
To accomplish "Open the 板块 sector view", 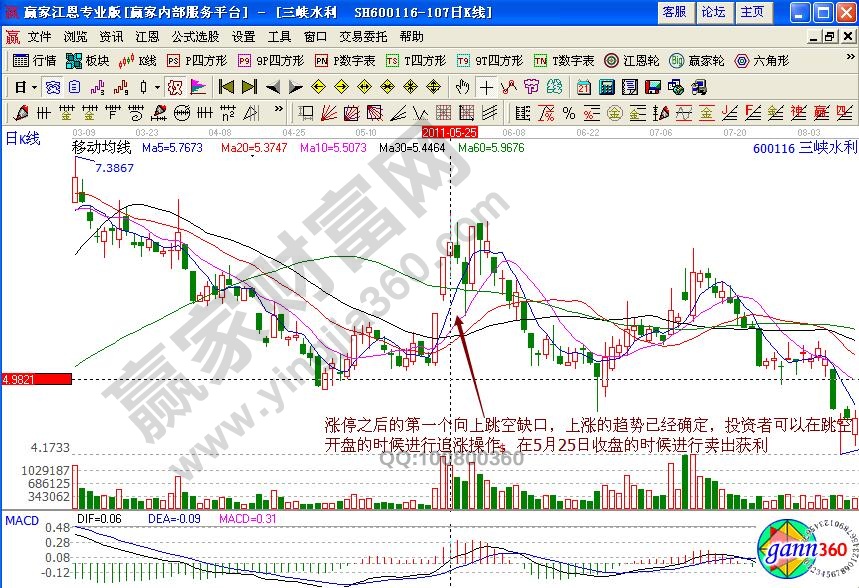I will tap(88, 61).
